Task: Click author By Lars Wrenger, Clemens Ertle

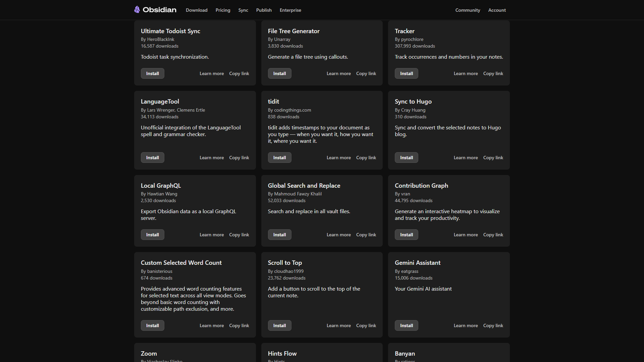Action: click(x=173, y=110)
